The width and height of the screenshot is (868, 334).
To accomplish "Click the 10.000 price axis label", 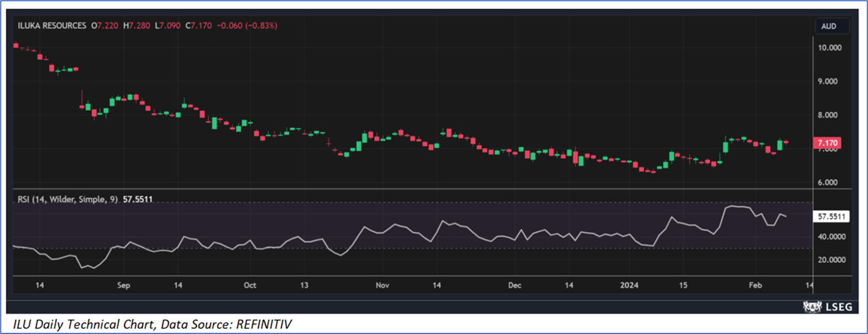I will tap(830, 47).
